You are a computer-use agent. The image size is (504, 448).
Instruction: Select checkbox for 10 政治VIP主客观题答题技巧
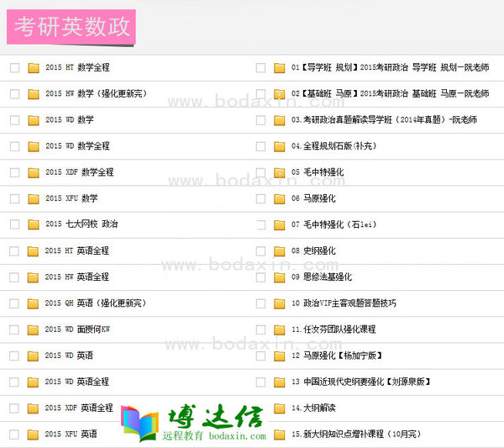(260, 303)
